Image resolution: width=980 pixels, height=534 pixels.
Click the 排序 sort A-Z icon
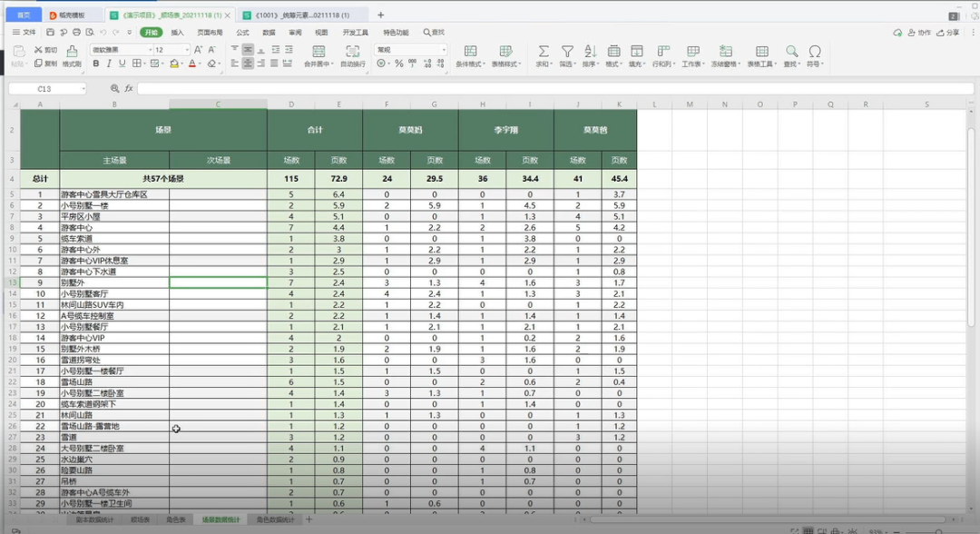590,51
